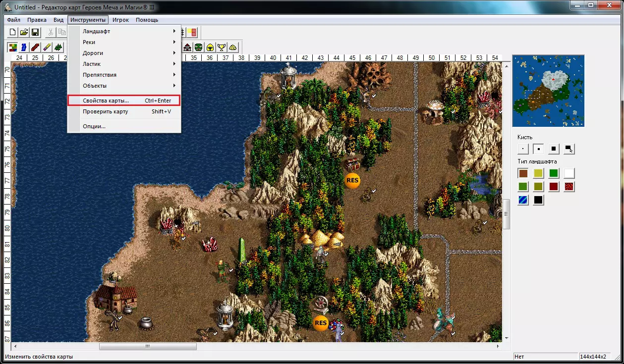Open the Файл menu

(x=14, y=20)
